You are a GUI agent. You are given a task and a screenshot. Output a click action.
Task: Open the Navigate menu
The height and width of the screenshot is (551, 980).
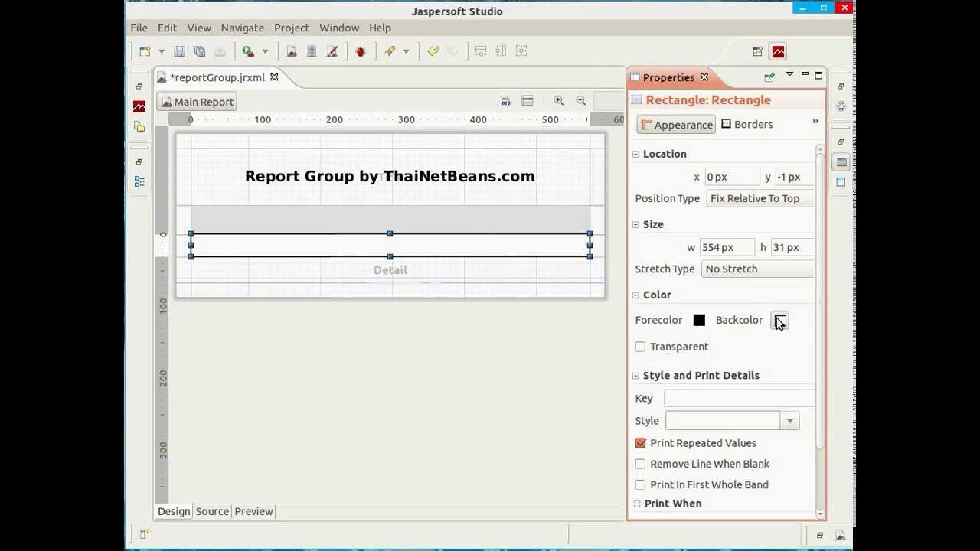pyautogui.click(x=242, y=28)
